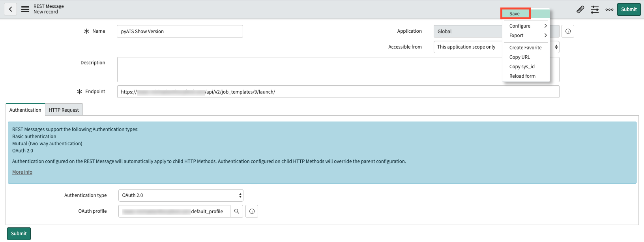Expand the Export submenu
This screenshot has height=242, width=644.
click(527, 36)
